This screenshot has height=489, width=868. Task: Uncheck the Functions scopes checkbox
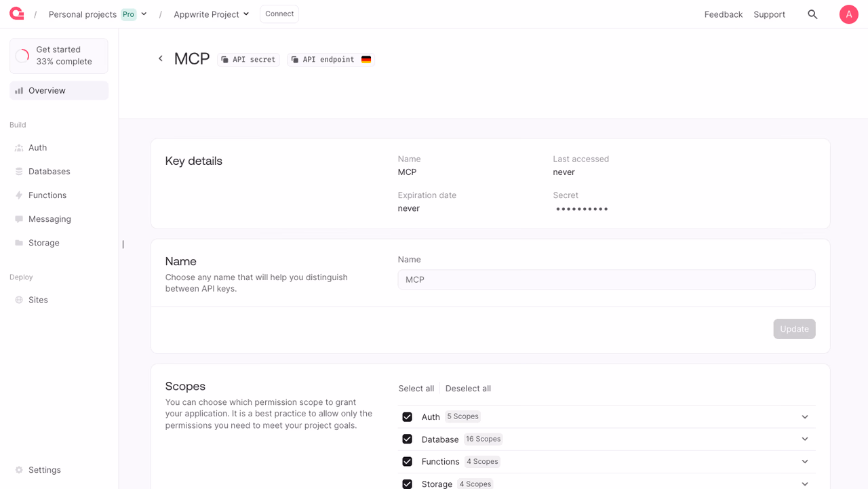[x=407, y=462]
